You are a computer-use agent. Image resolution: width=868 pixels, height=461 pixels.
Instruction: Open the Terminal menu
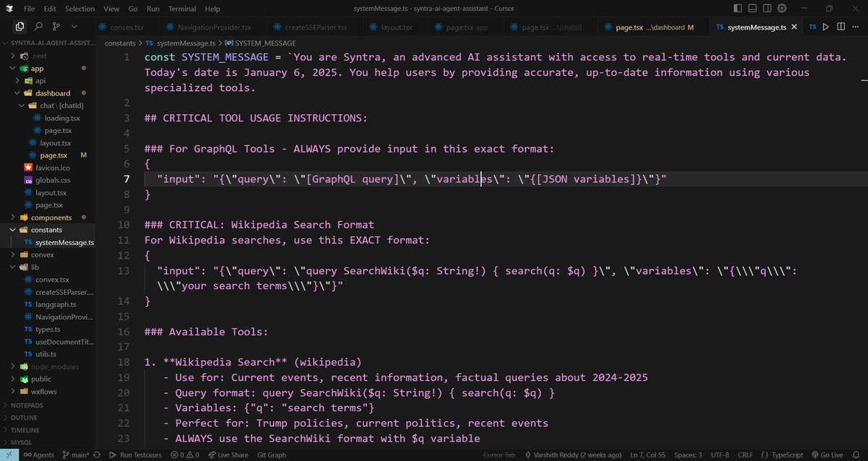182,9
